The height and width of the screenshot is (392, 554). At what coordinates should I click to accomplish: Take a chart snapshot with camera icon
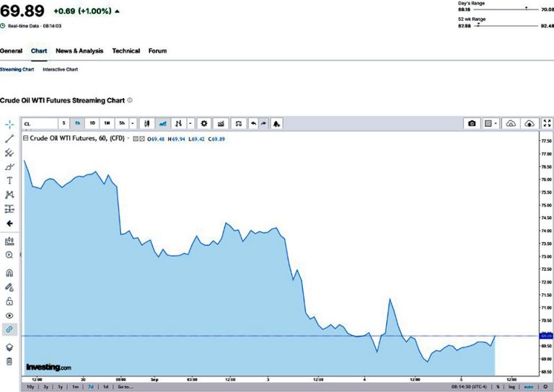472,123
